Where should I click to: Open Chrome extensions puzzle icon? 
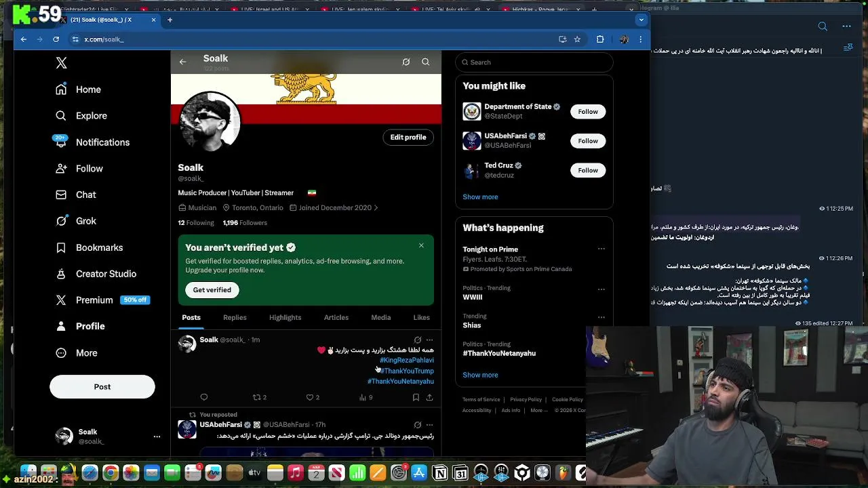pos(600,39)
